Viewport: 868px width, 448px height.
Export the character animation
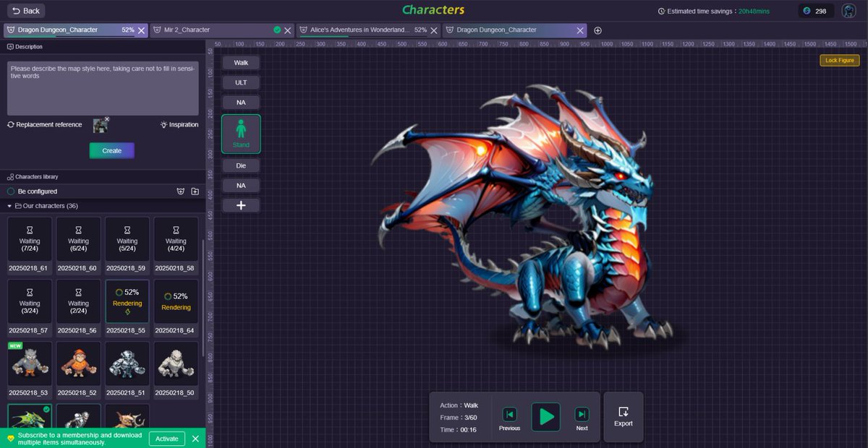click(x=624, y=417)
